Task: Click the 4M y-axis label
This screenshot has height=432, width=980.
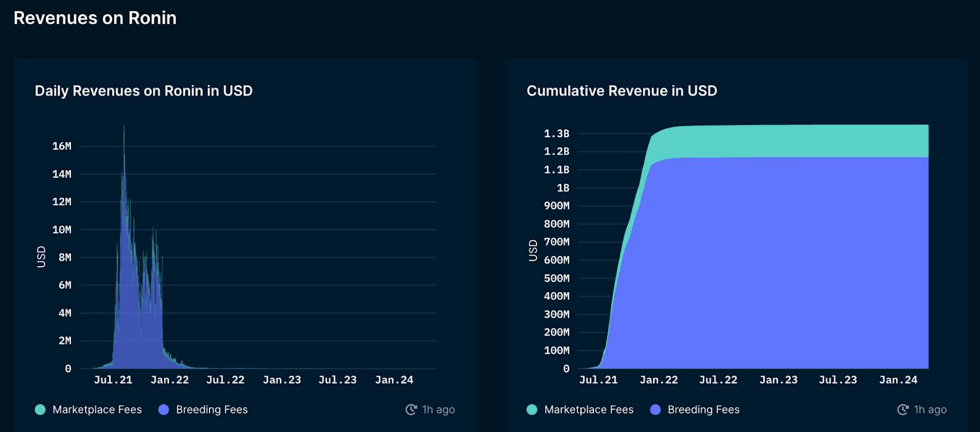Action: click(x=65, y=313)
